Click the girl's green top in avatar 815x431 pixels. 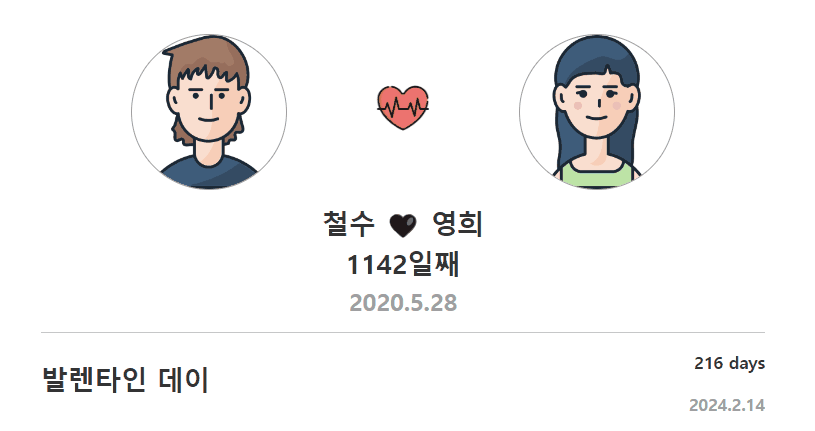click(597, 175)
